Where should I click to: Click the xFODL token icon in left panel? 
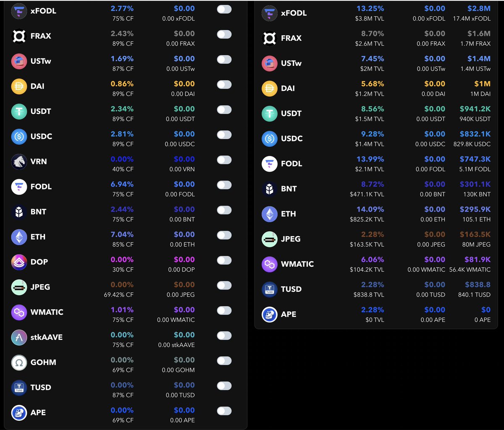pos(19,11)
